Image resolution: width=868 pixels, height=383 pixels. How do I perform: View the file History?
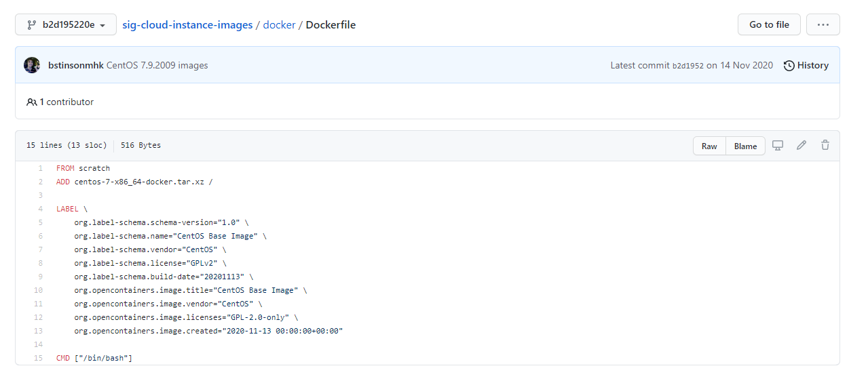pos(806,65)
